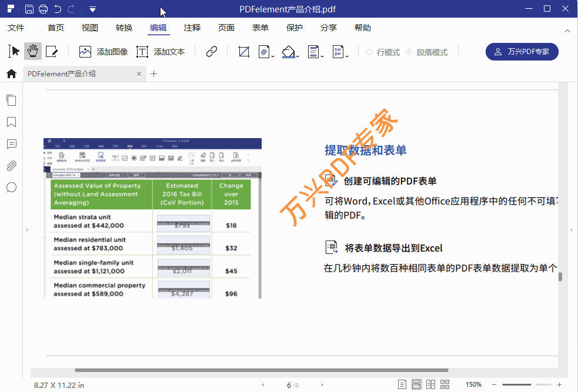Viewport: 578px width, 392px height.
Task: Select the crop page tool
Action: [244, 52]
